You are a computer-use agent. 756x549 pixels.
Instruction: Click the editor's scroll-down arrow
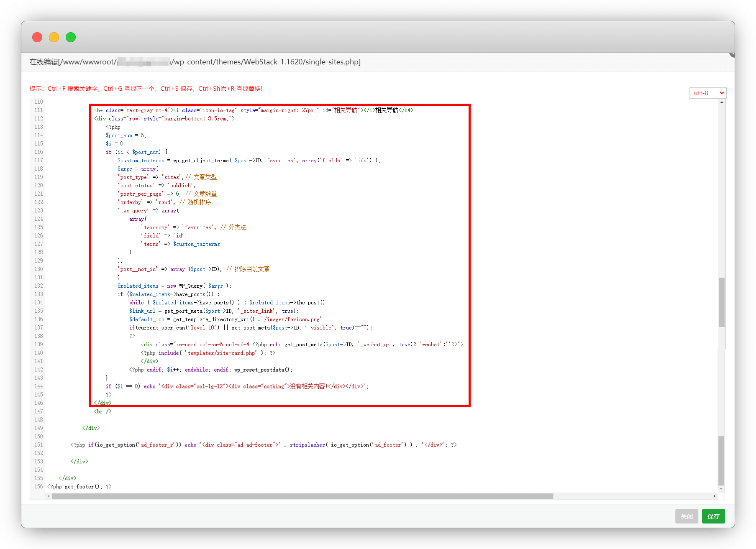[721, 489]
